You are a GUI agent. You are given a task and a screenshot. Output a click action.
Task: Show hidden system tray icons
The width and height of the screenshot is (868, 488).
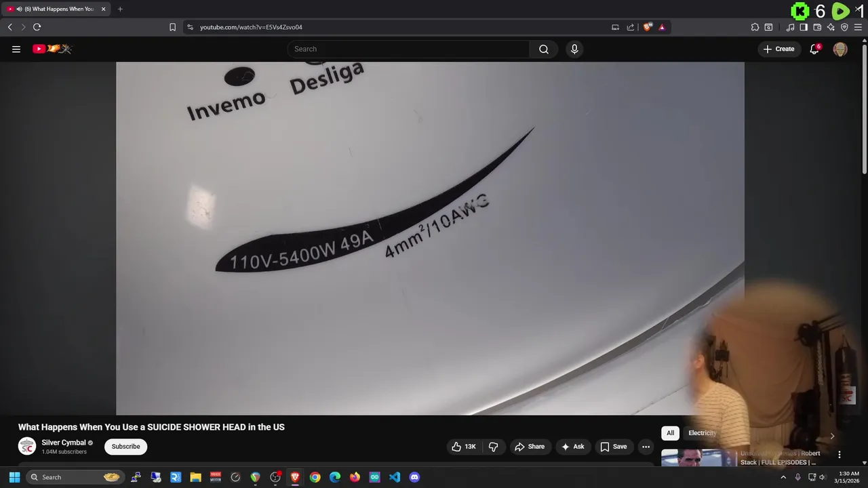(783, 477)
